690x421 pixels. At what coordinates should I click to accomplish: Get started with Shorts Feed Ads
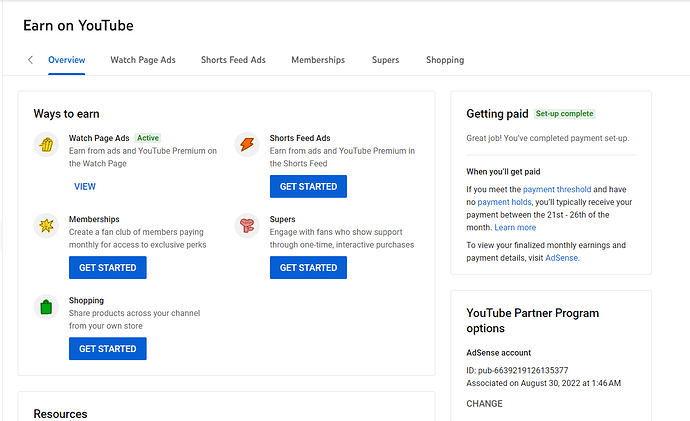point(308,187)
